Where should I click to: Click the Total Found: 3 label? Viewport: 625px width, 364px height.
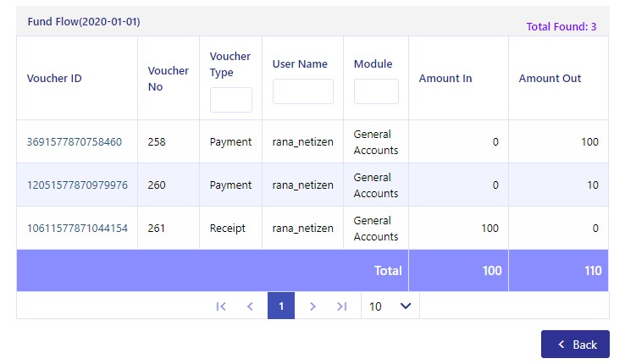click(561, 27)
